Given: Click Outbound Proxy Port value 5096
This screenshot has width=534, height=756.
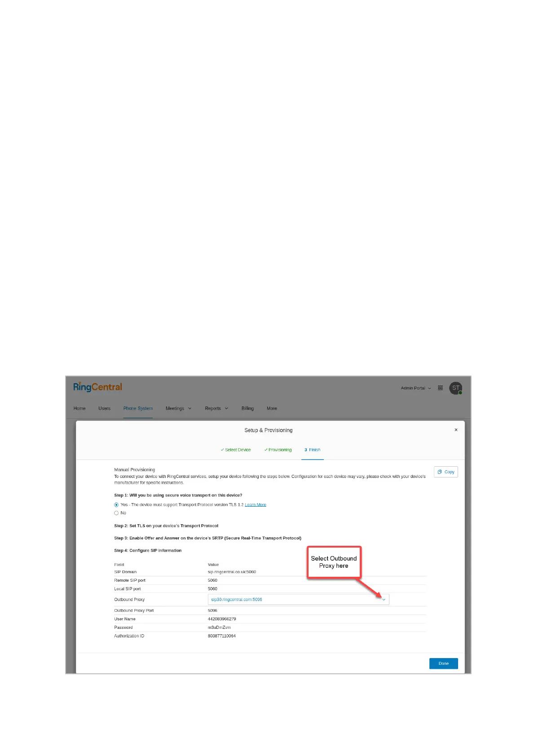Looking at the screenshot, I should (212, 610).
